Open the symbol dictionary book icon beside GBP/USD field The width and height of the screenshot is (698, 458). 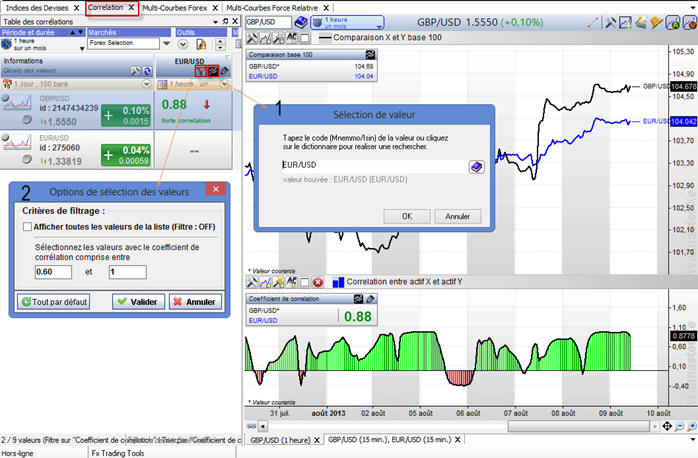pyautogui.click(x=301, y=22)
